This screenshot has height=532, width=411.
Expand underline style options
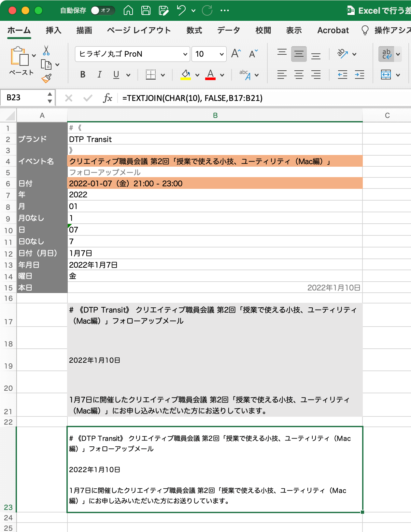[129, 75]
